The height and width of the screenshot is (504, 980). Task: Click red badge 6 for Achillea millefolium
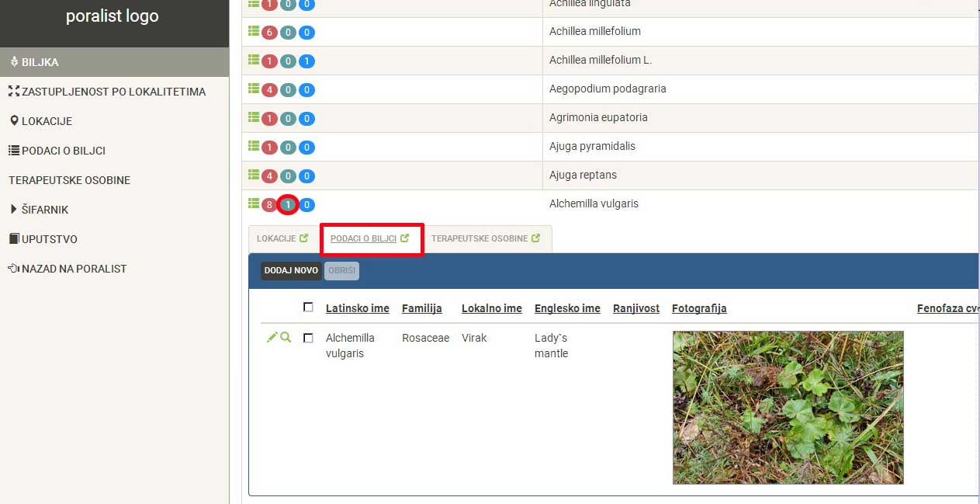click(x=269, y=33)
